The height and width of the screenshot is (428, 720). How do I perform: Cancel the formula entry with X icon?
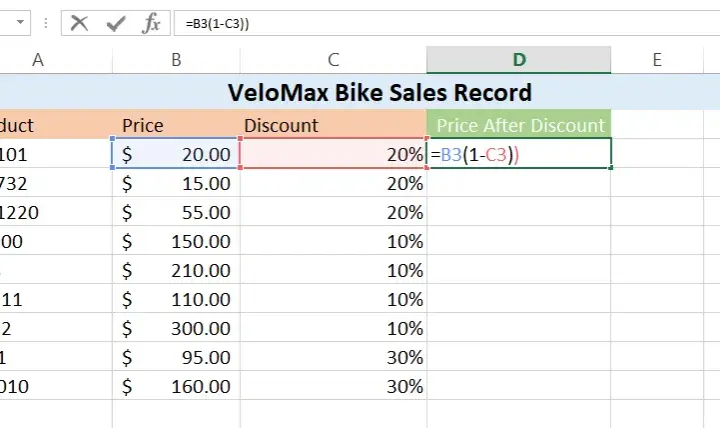79,23
